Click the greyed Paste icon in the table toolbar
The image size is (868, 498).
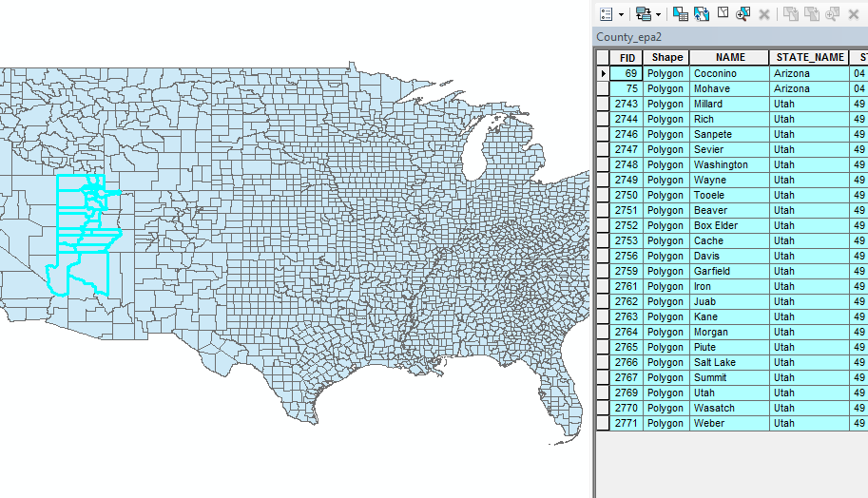coord(812,14)
